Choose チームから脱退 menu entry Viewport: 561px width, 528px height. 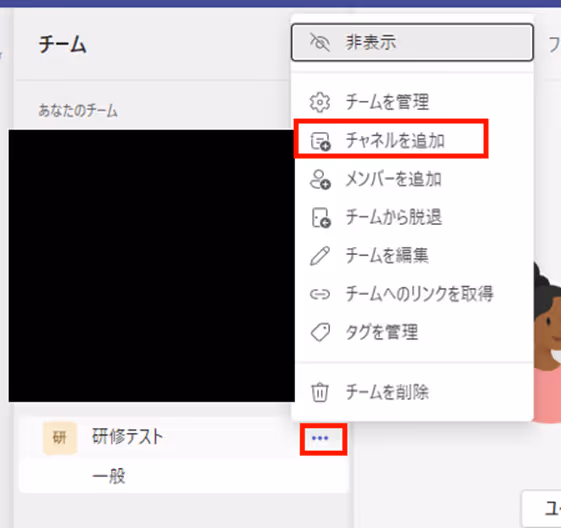(412, 217)
